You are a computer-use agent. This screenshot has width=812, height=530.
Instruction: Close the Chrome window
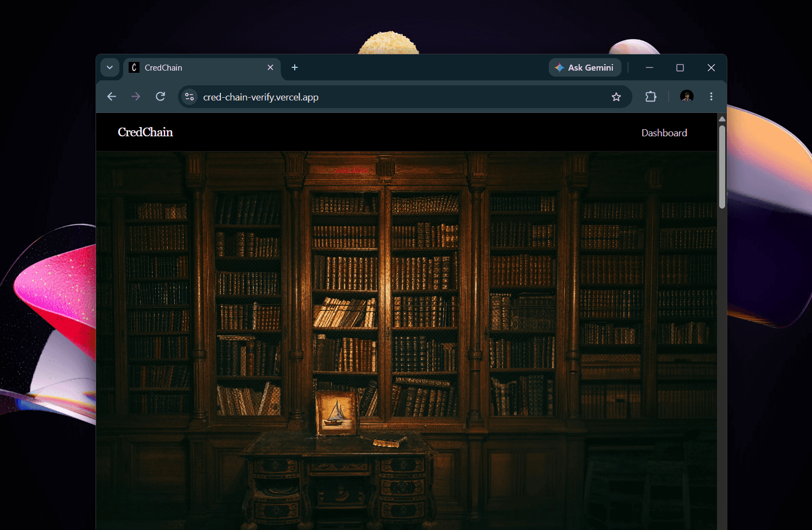point(711,67)
